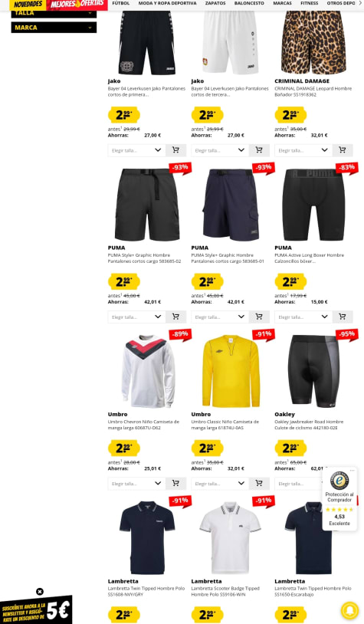Viewport: 364px width, 624px height.
Task: Expand the MARCA filter
Action: coord(54,28)
